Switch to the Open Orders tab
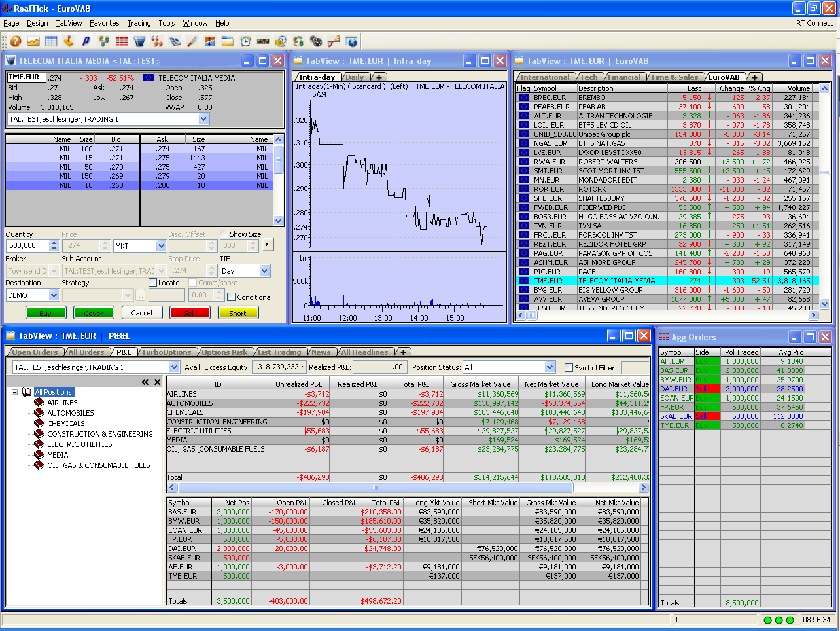840x631 pixels. [x=35, y=352]
